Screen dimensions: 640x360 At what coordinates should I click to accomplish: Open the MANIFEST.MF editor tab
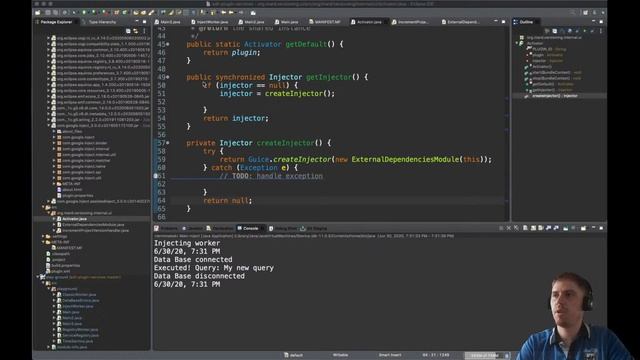pyautogui.click(x=324, y=22)
